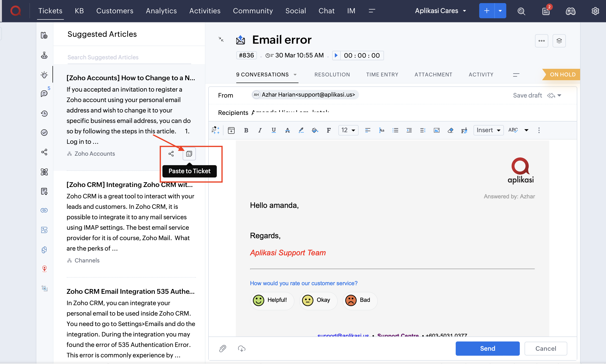Open the approvals checkmark sidebar icon
Screen dimensions: 606x364
tap(44, 133)
